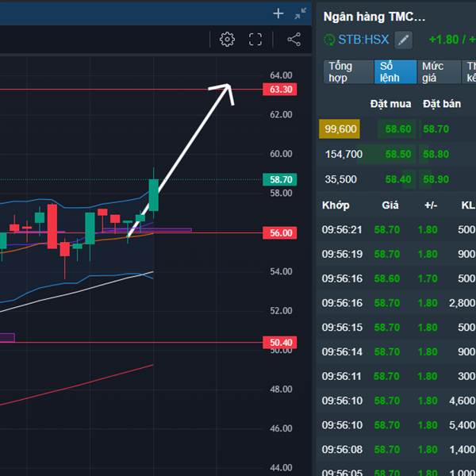This screenshot has width=476, height=476.
Task: Click bid volume 154,700
Action: click(344, 154)
